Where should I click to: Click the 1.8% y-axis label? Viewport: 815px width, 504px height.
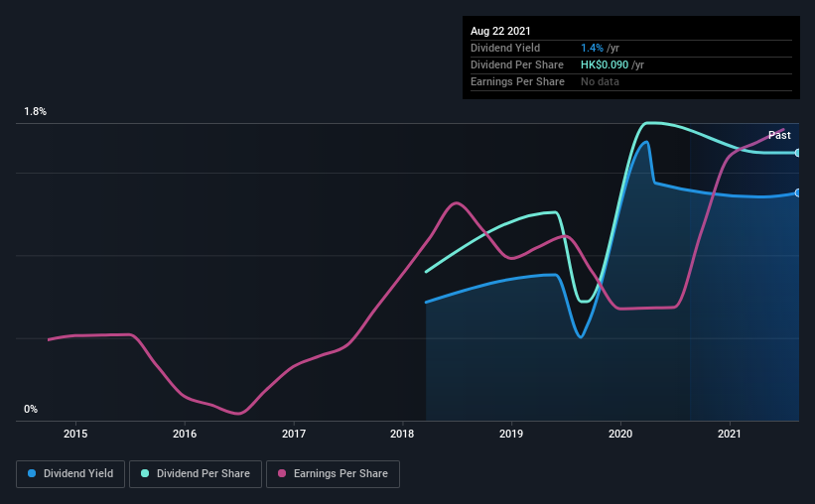(x=35, y=111)
